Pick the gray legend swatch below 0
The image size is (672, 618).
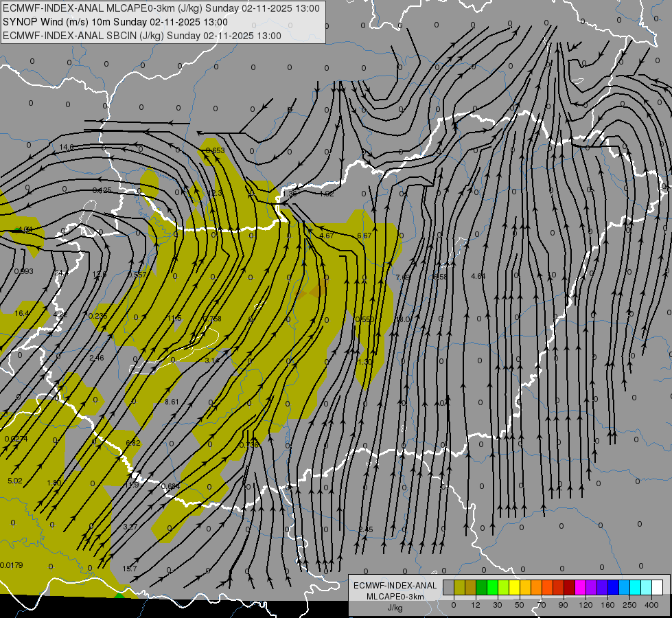(448, 588)
